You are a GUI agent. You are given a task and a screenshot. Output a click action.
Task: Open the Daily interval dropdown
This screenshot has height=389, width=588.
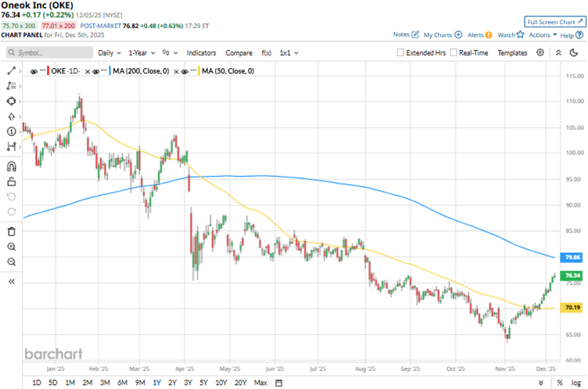pyautogui.click(x=109, y=53)
